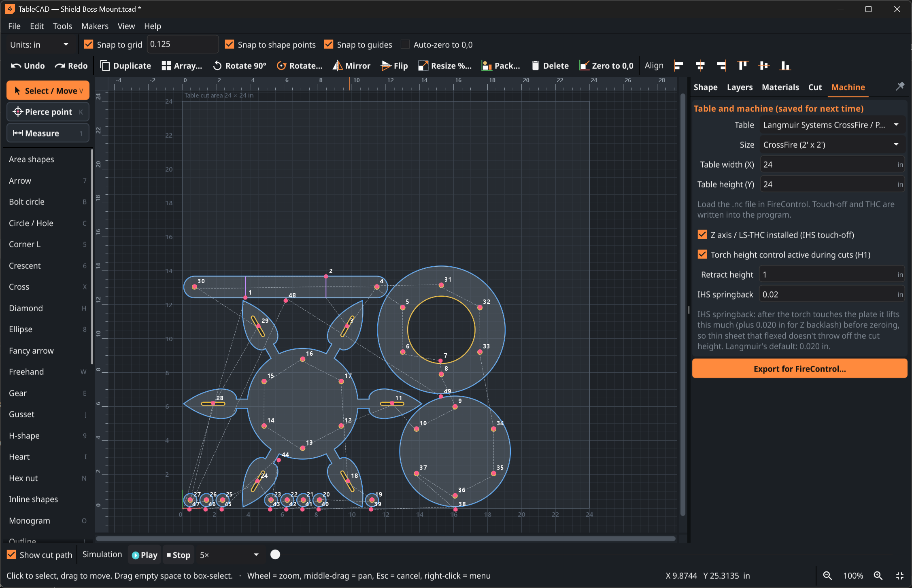The width and height of the screenshot is (912, 588).
Task: Open the Tools menu
Action: click(x=62, y=26)
